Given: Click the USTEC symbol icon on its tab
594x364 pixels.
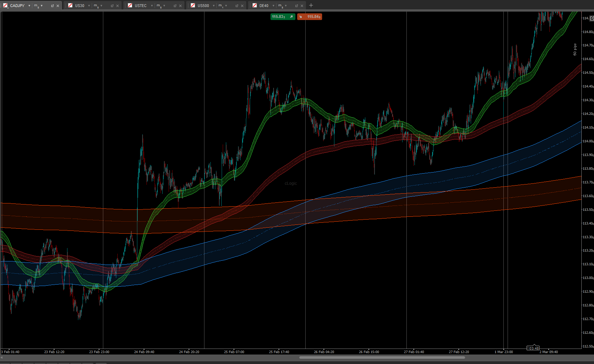Looking at the screenshot, I should click(130, 5).
